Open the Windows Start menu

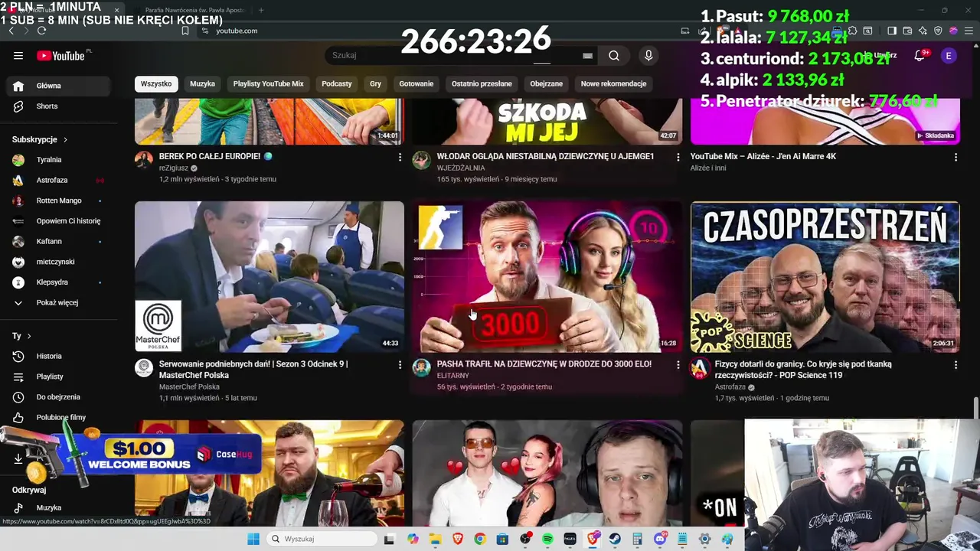253,539
